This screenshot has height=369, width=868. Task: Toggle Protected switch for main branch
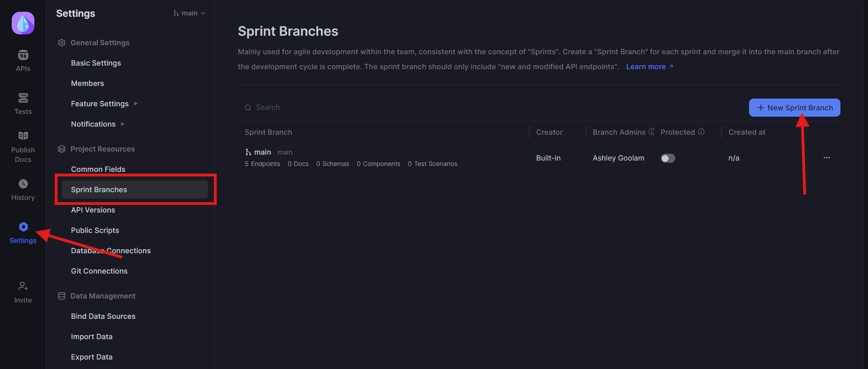[668, 158]
